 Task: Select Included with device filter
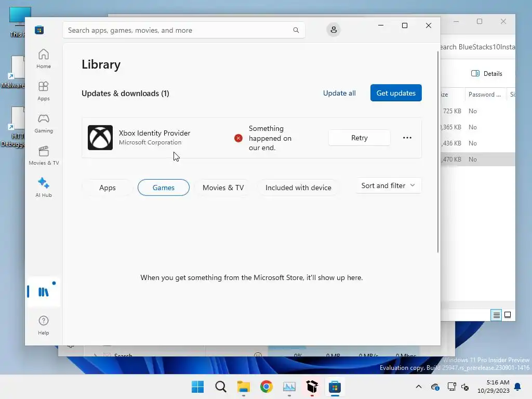[298, 188]
